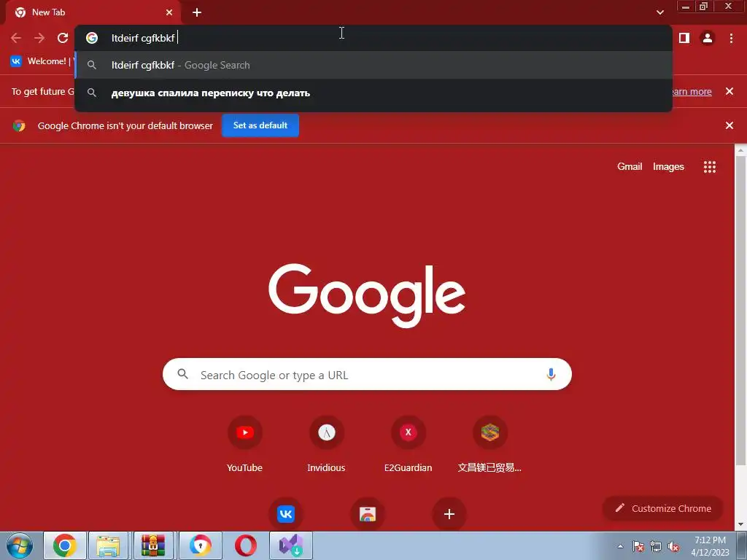747x560 pixels.
Task: Click the Learn more link
Action: pos(692,91)
